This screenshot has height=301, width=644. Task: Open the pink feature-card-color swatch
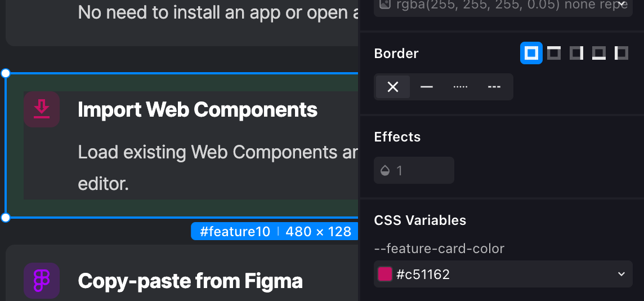(x=385, y=275)
